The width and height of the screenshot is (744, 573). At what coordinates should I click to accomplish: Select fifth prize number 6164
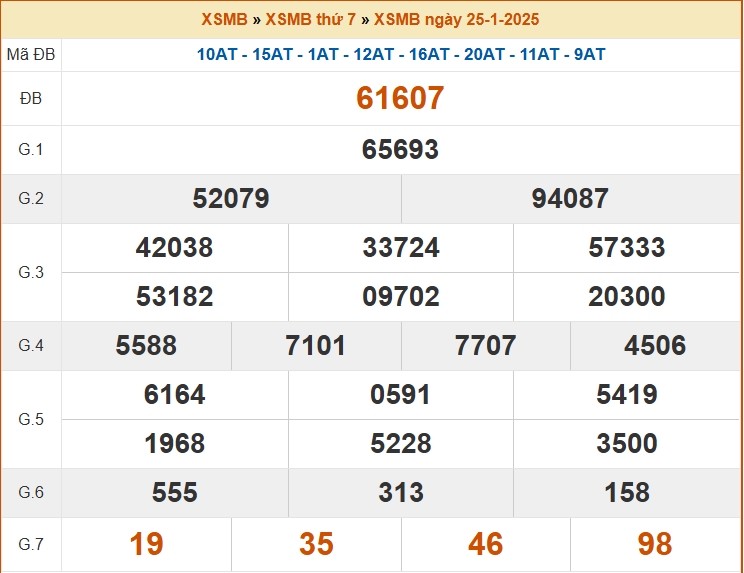coord(174,395)
